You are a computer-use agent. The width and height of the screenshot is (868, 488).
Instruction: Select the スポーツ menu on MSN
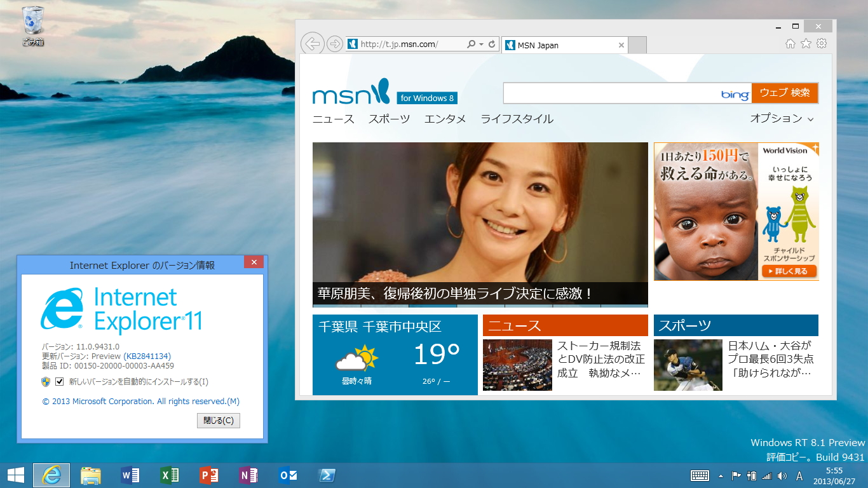(x=388, y=119)
